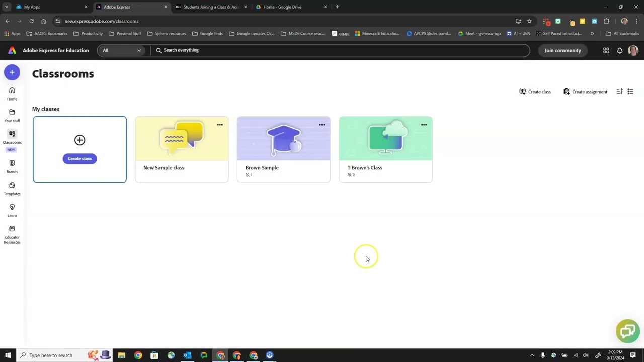The height and width of the screenshot is (362, 644).
Task: Expand more bookmarks chevron
Action: [x=592, y=34]
